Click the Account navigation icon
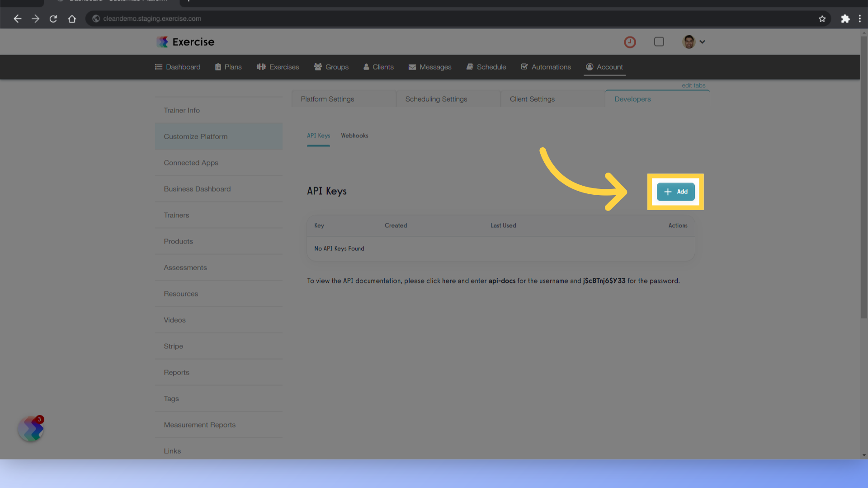 (x=590, y=67)
